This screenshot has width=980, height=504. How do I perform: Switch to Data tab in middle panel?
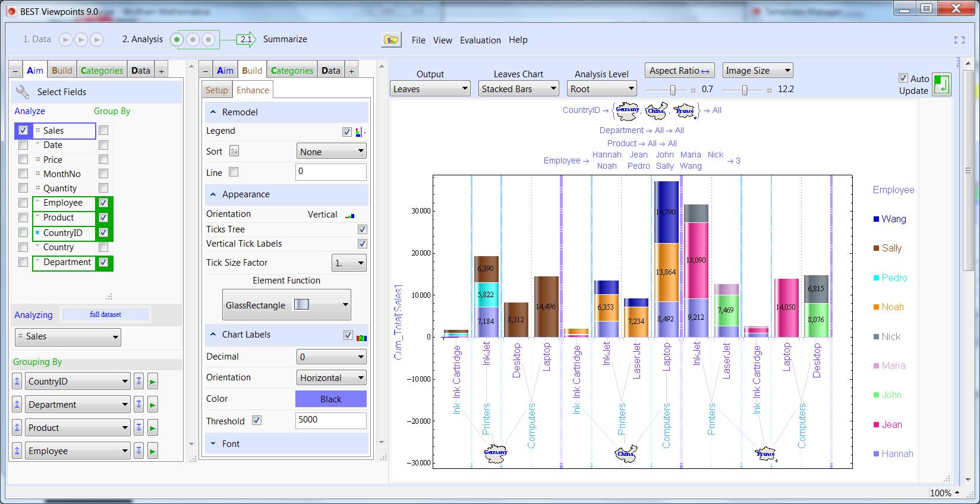[331, 71]
